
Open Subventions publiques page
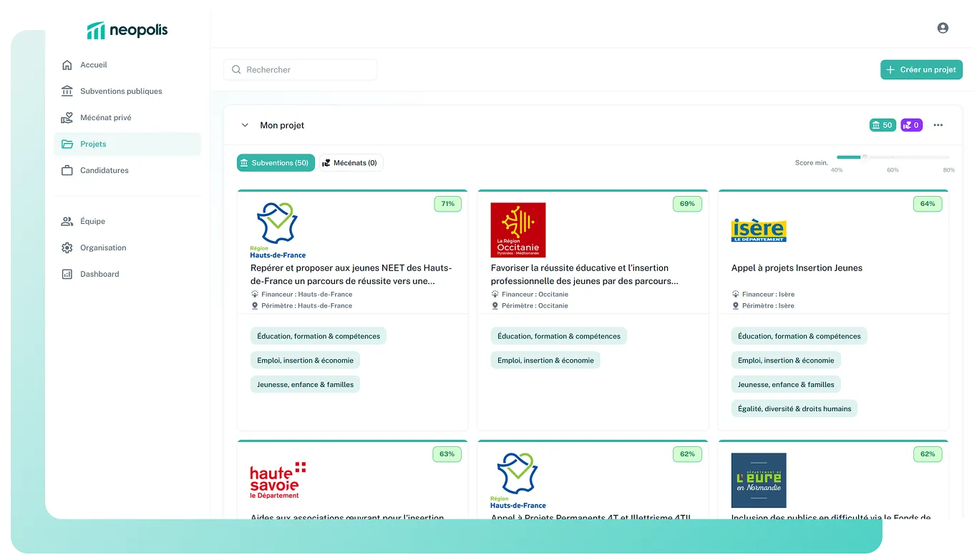pyautogui.click(x=127, y=92)
